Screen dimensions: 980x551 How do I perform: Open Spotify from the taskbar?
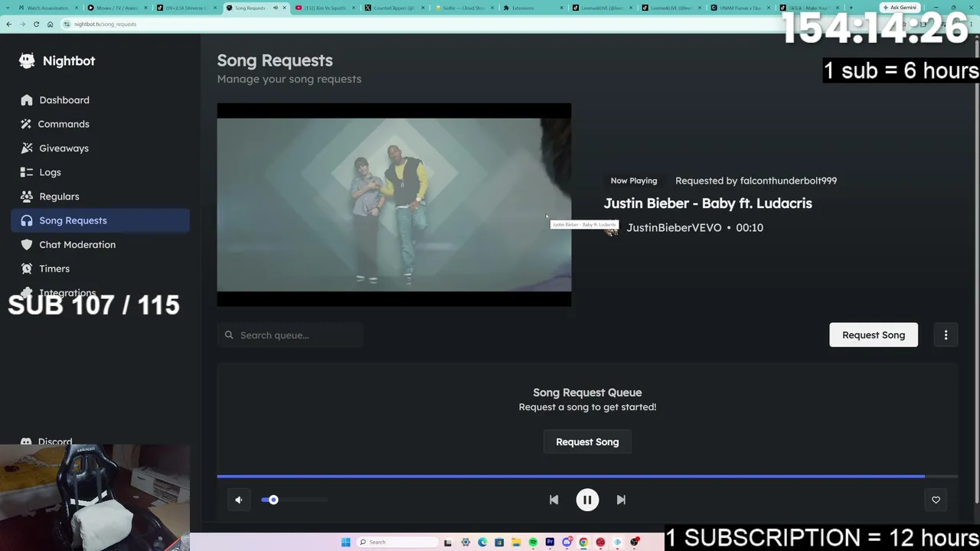(533, 543)
